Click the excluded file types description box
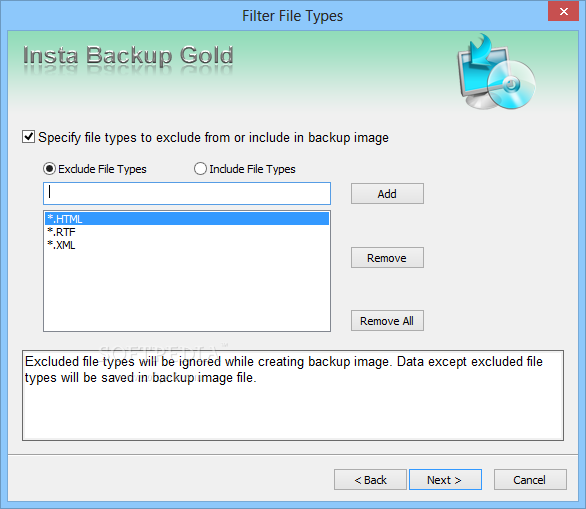The height and width of the screenshot is (509, 586). coord(293,395)
